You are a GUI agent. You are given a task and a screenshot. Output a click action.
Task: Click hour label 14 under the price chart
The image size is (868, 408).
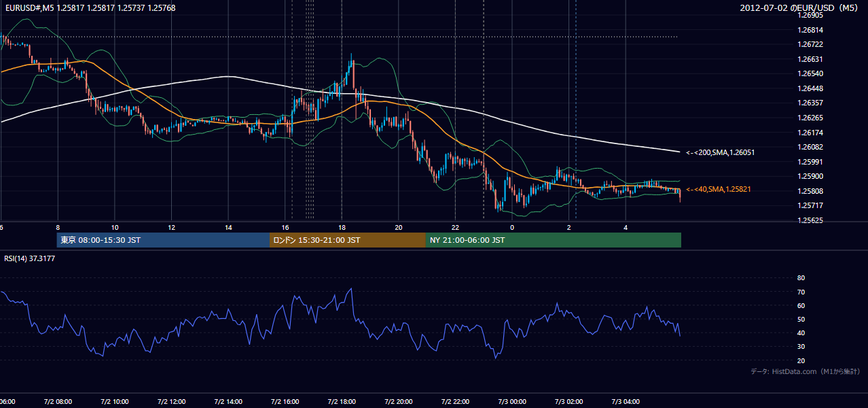pyautogui.click(x=228, y=228)
